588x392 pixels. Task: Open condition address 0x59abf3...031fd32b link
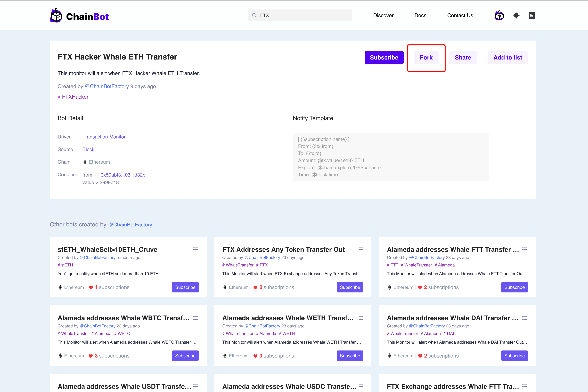pos(123,175)
